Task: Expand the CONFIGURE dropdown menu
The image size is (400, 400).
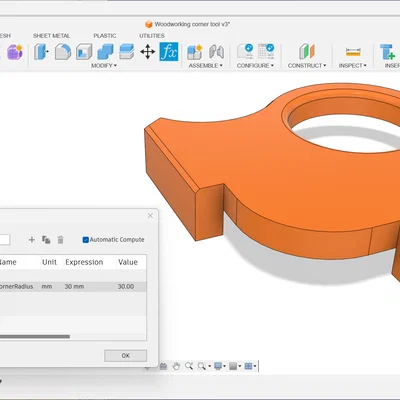Action: pos(255,66)
